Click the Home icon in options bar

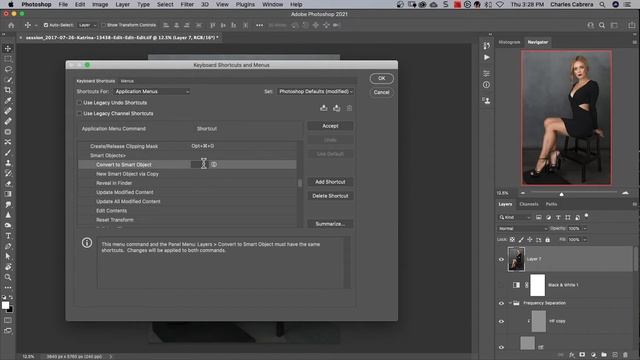point(11,25)
